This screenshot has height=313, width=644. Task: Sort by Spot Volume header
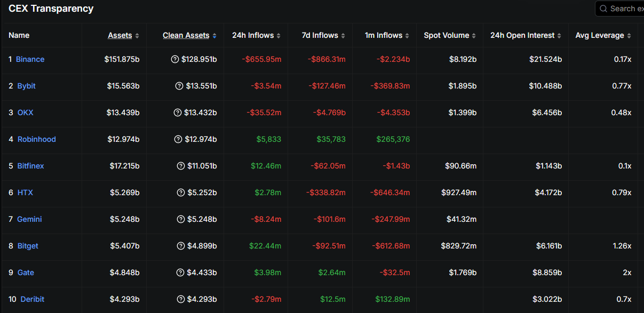tap(450, 35)
